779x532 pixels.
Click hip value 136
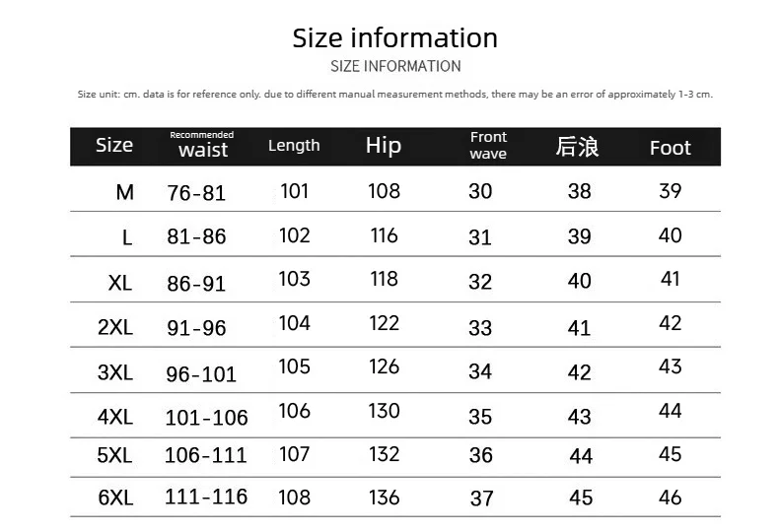(384, 498)
